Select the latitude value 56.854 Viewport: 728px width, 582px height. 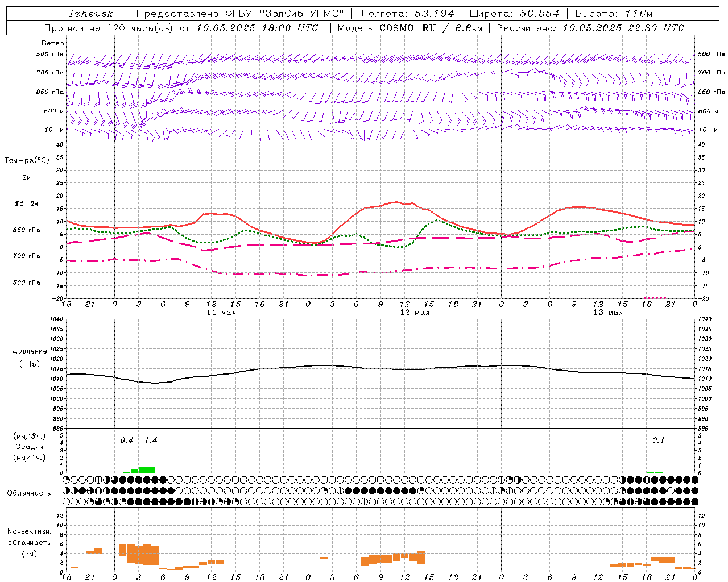(x=540, y=14)
